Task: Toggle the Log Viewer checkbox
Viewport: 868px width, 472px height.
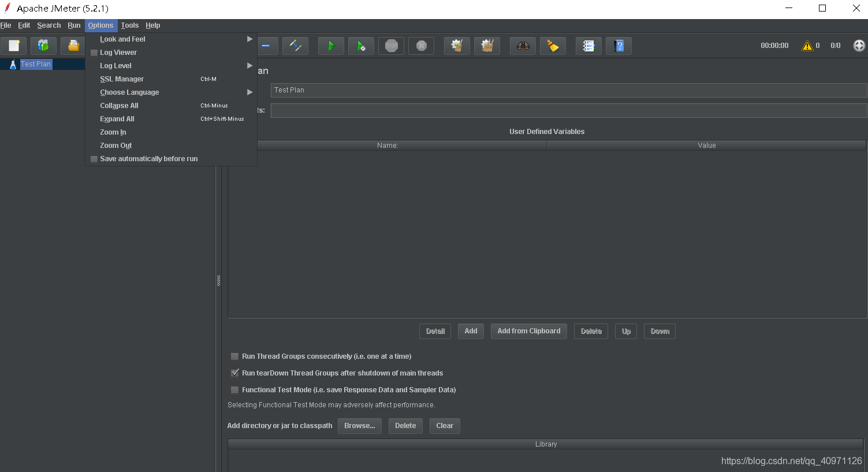Action: pos(94,53)
